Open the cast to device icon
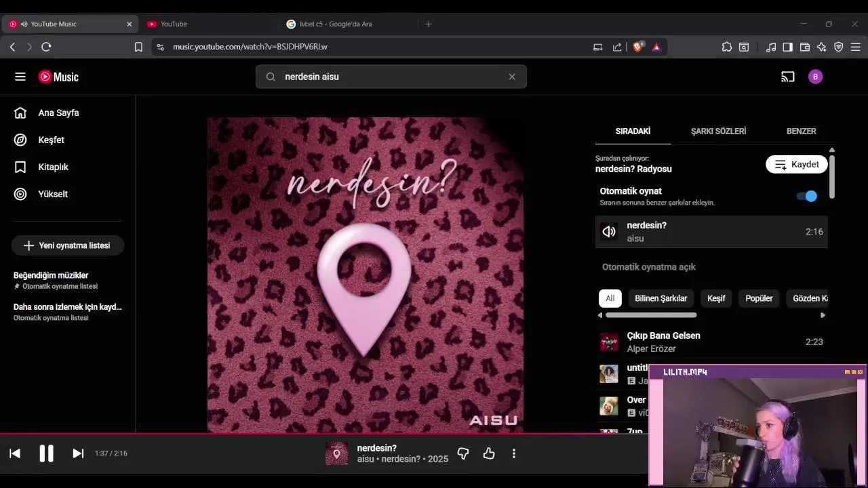 [787, 77]
